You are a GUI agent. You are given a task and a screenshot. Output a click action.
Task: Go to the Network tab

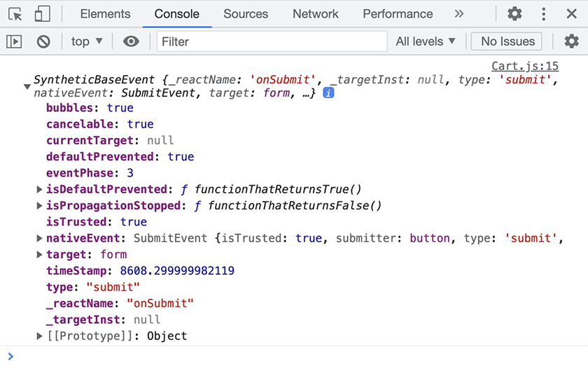pos(316,14)
